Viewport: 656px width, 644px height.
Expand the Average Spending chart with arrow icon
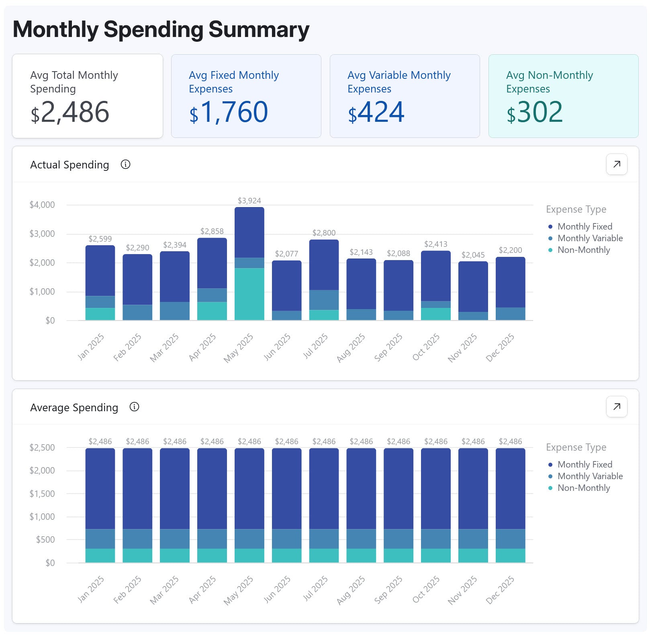[x=616, y=406]
